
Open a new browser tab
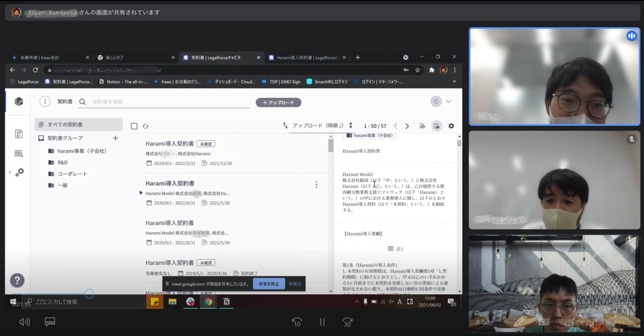[358, 57]
